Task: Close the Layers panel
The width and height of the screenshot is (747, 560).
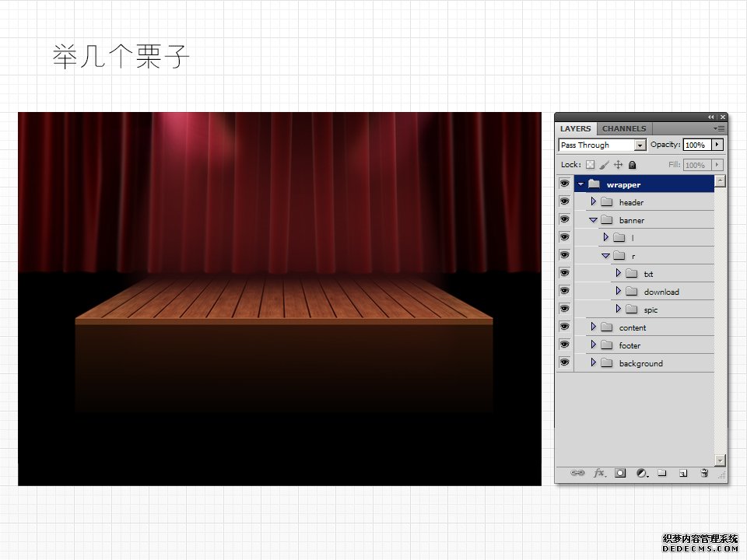Action: pos(723,117)
